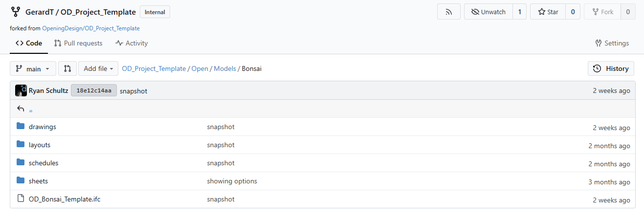Open the main branch dropdown
The width and height of the screenshot is (644, 223).
pos(33,68)
